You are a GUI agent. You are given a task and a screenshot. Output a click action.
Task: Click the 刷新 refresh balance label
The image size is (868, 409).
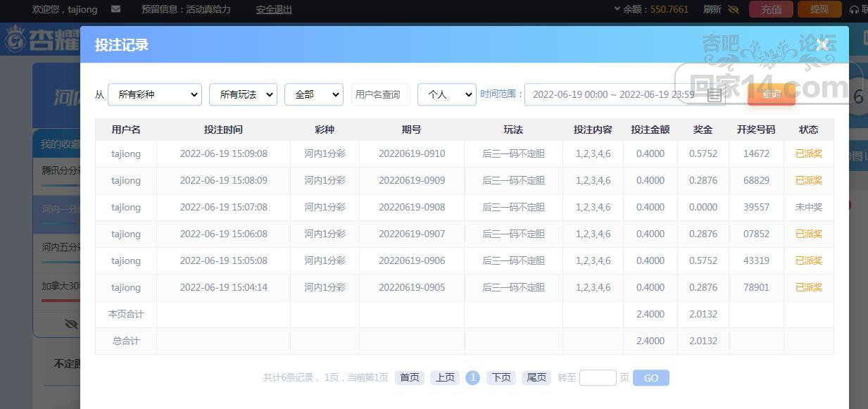click(x=712, y=10)
